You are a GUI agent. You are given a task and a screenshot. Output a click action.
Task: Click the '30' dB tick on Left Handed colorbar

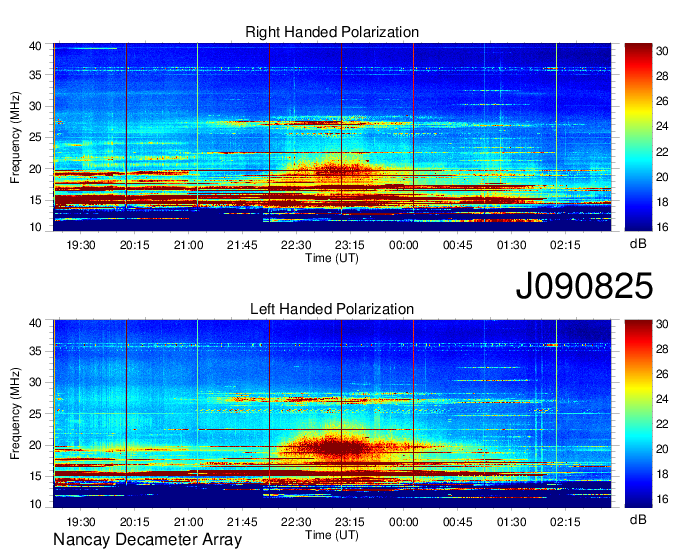[x=662, y=324]
